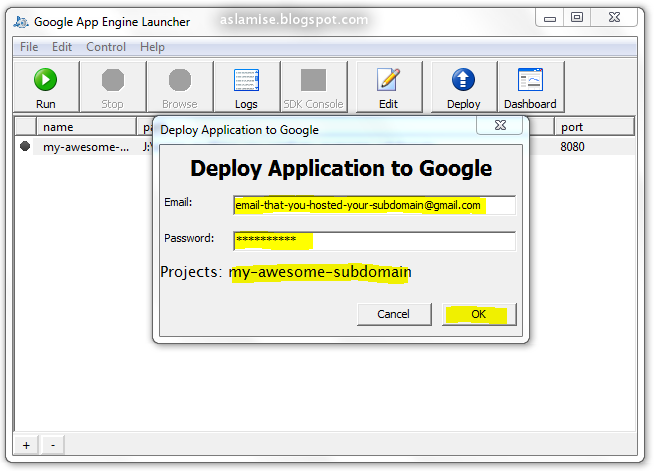The image size is (654, 471).
Task: Open the File menu
Action: click(29, 47)
